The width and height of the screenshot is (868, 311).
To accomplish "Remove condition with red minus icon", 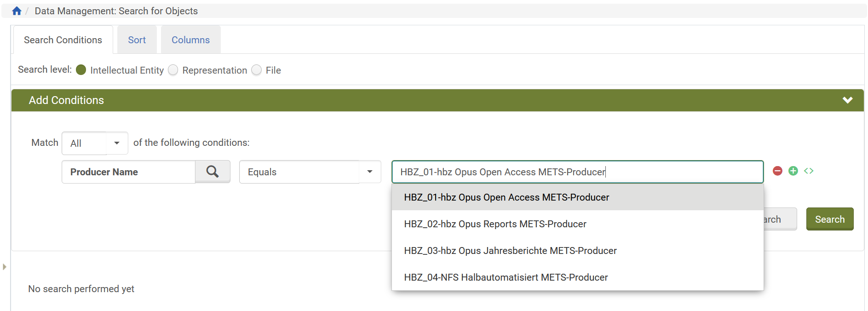I will [x=777, y=171].
